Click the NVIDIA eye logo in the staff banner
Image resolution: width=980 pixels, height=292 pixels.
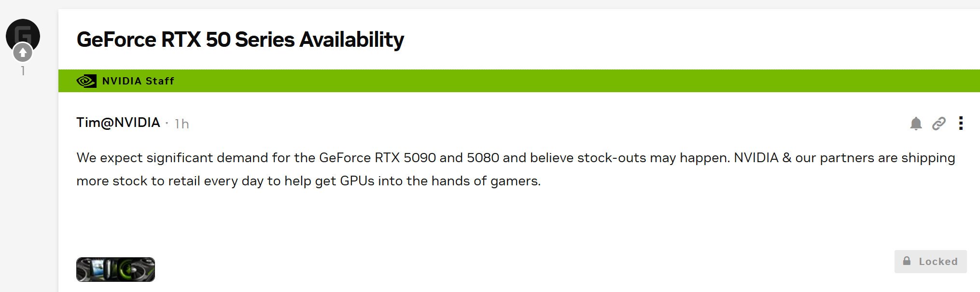(87, 81)
